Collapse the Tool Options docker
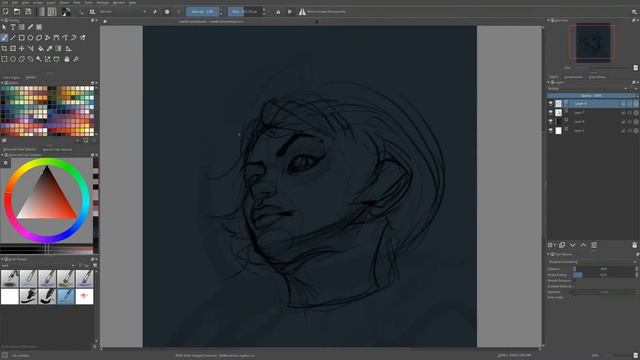Viewport: 640px width, 360px height. pyautogui.click(x=549, y=254)
